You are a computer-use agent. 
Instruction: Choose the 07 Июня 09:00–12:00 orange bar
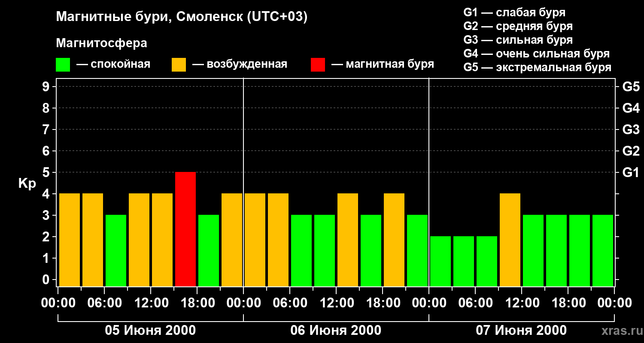tap(510, 240)
